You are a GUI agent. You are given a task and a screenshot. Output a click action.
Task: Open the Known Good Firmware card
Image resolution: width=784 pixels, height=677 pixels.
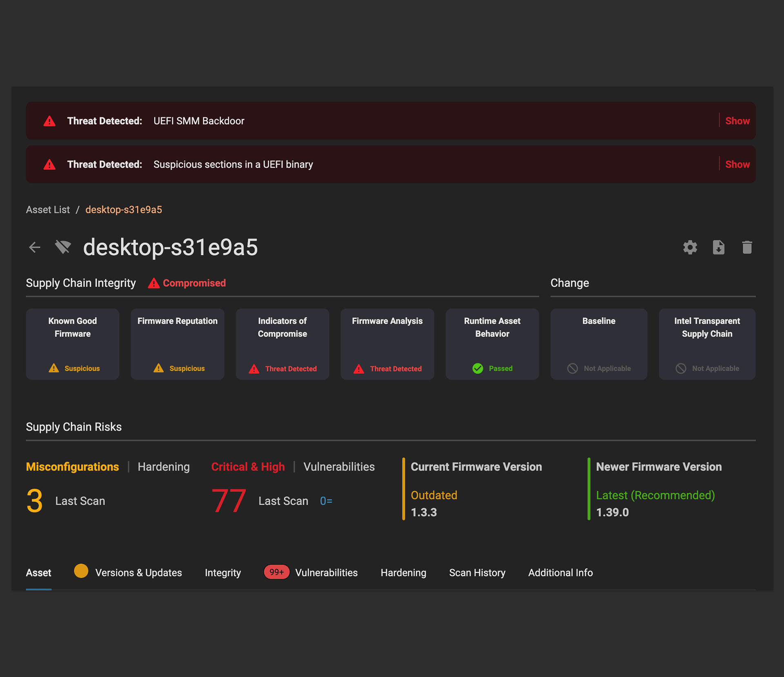pyautogui.click(x=73, y=344)
